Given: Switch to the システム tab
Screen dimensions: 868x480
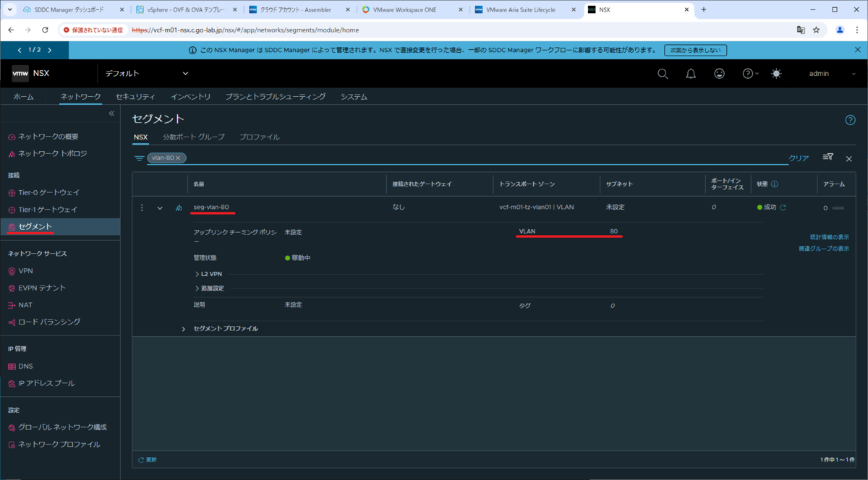Looking at the screenshot, I should 354,97.
